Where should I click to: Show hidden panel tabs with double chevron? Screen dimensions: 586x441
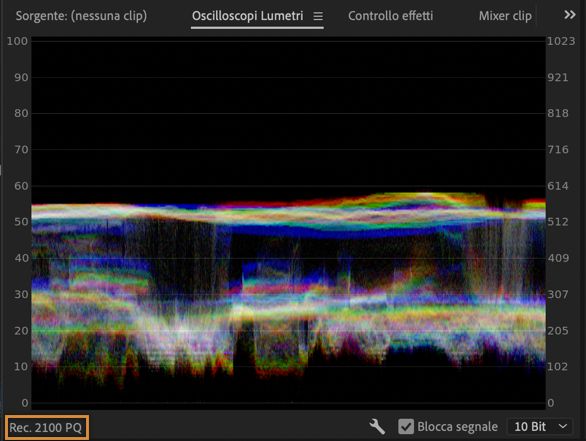[x=570, y=15]
